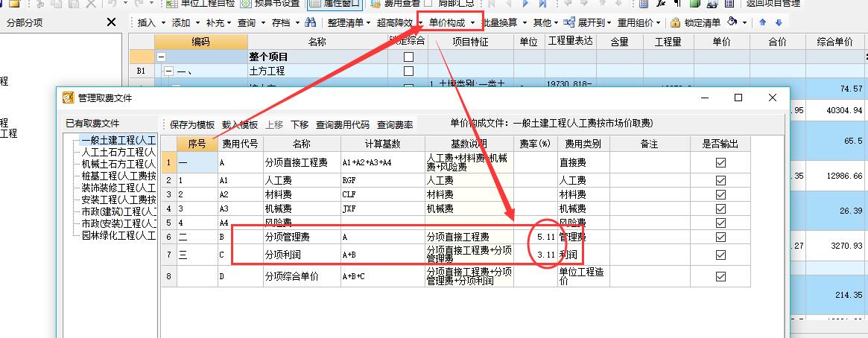Toggle 是否输出 for 分项直接工程费 row
Image resolution: width=868 pixels, height=338 pixels.
coord(720,162)
